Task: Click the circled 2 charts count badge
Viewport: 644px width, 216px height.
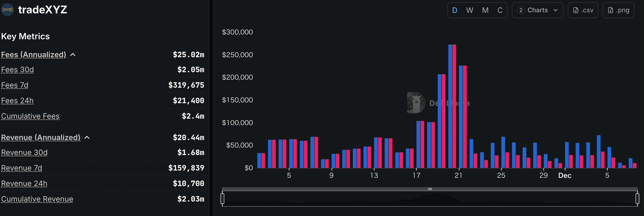Action: click(521, 10)
